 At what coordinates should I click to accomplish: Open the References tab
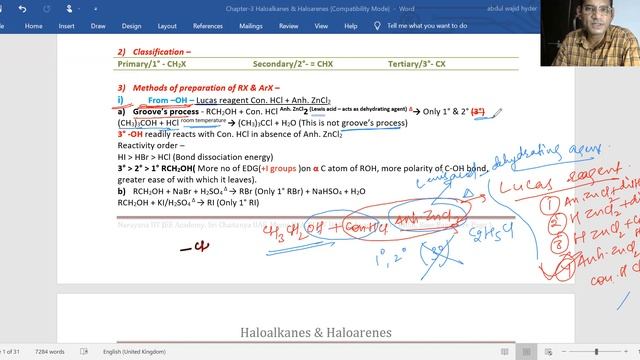[x=208, y=26]
